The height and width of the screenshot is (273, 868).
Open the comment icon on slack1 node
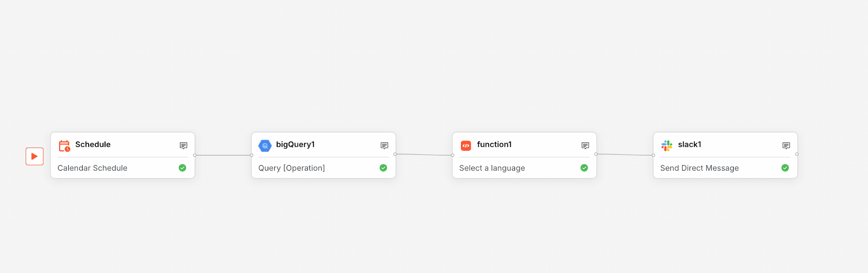tap(786, 146)
